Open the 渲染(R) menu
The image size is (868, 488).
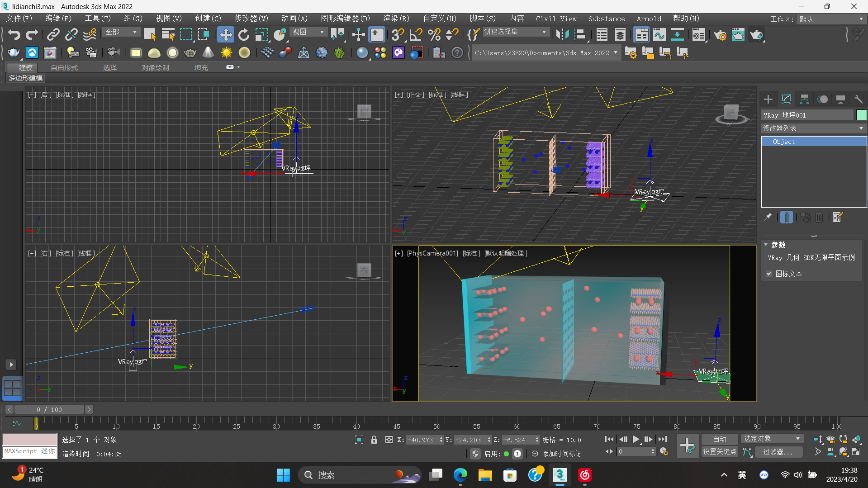tap(396, 19)
